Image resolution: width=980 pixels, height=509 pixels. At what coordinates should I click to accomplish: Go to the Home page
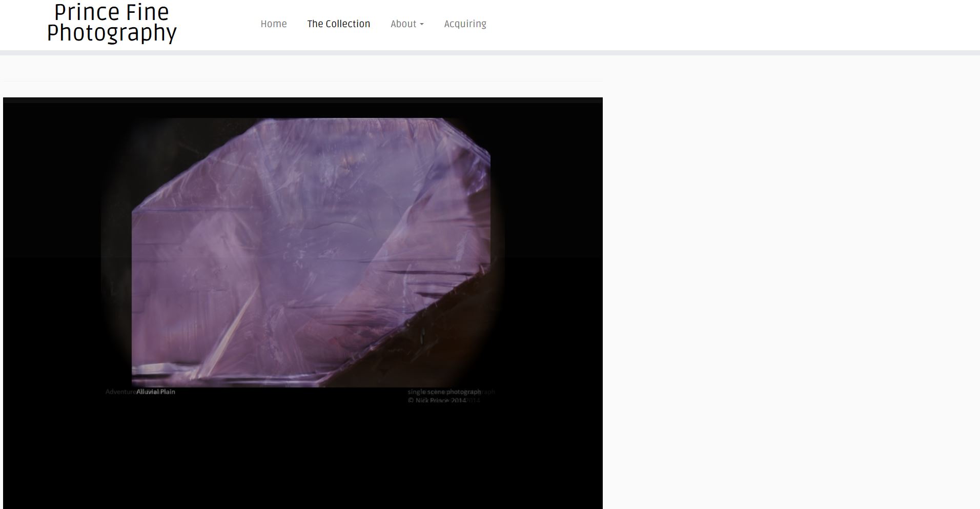(x=273, y=24)
